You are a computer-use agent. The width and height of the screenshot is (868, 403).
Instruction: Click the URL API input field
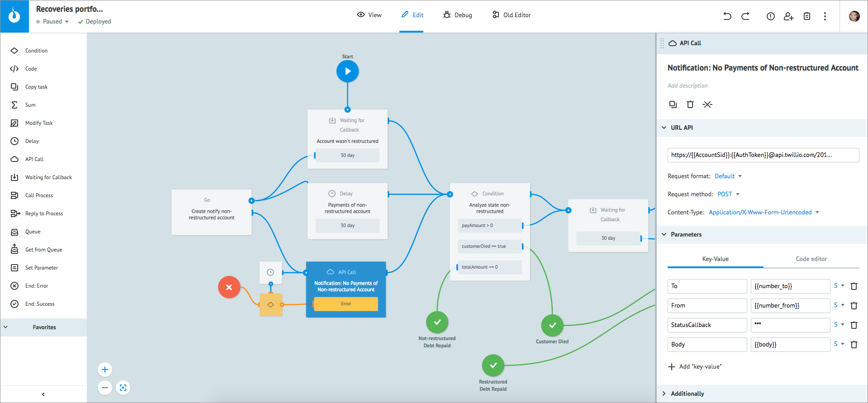pyautogui.click(x=763, y=155)
